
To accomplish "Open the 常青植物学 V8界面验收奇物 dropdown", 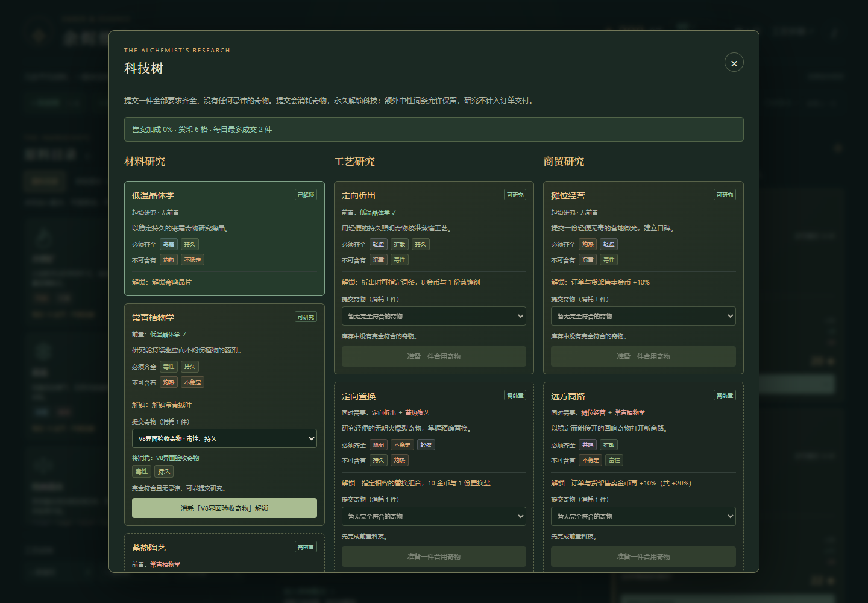I will coord(224,438).
